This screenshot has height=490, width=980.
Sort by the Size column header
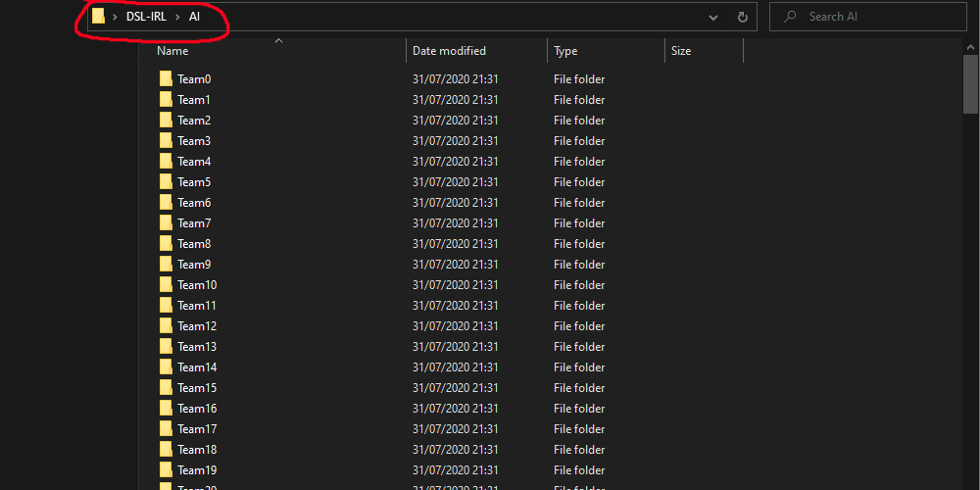click(x=681, y=51)
